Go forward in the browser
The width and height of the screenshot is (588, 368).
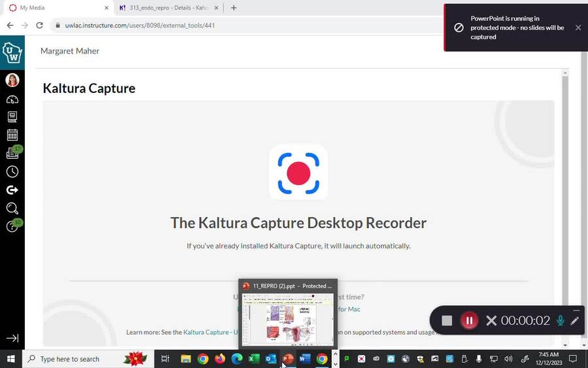click(x=25, y=25)
